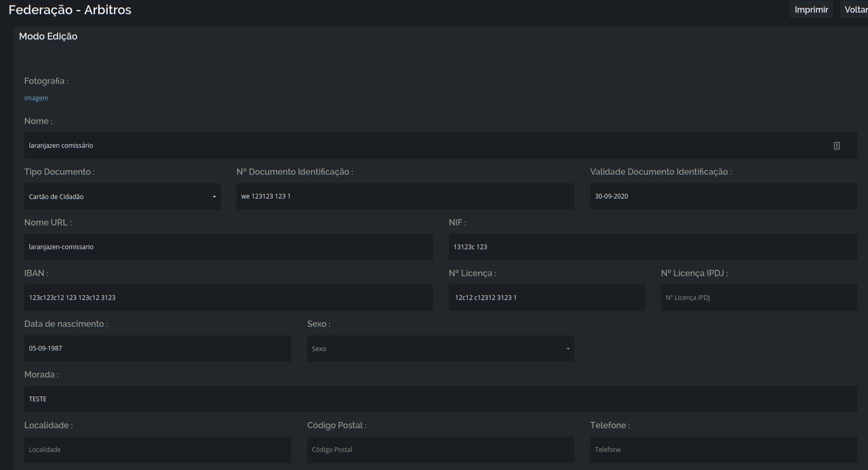The height and width of the screenshot is (470, 868).
Task: Click the Federação - Arbitros page title
Action: [x=70, y=10]
